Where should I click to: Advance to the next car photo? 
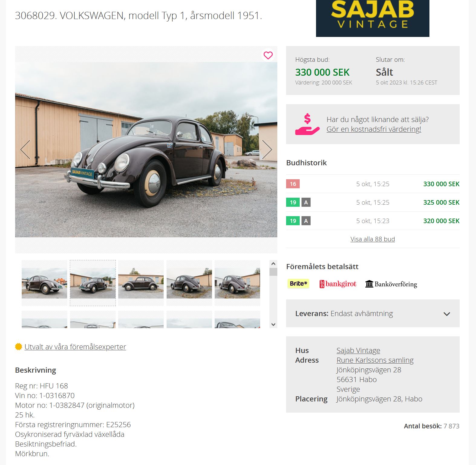click(267, 150)
